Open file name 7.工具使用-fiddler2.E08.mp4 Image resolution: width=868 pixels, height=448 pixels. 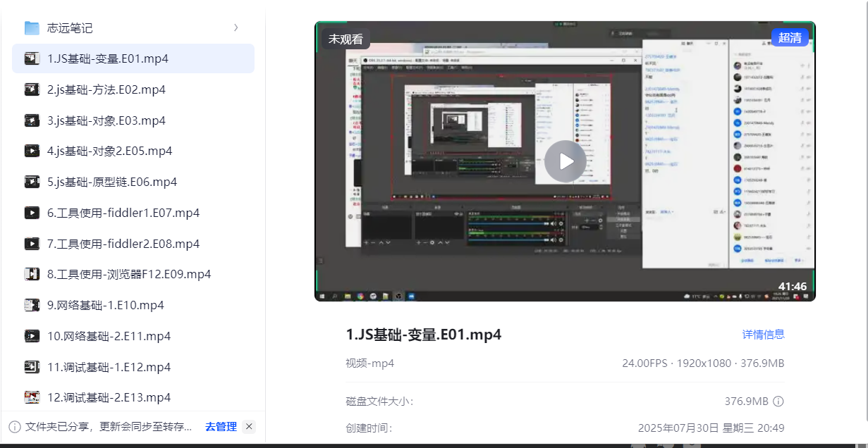click(x=123, y=244)
